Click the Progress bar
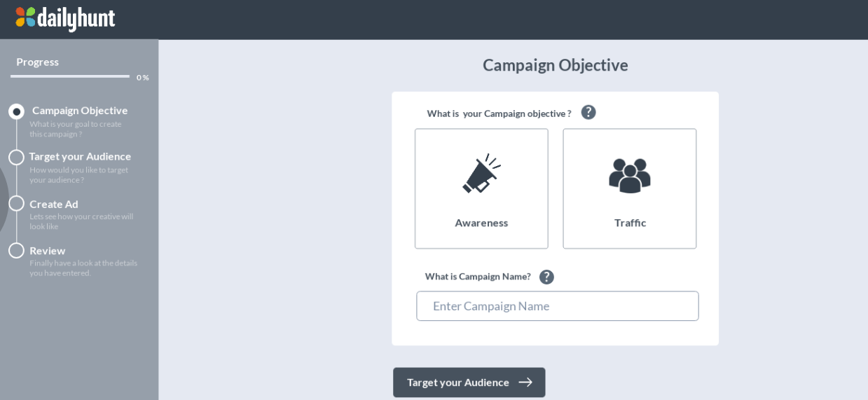The height and width of the screenshot is (400, 868). 70,76
